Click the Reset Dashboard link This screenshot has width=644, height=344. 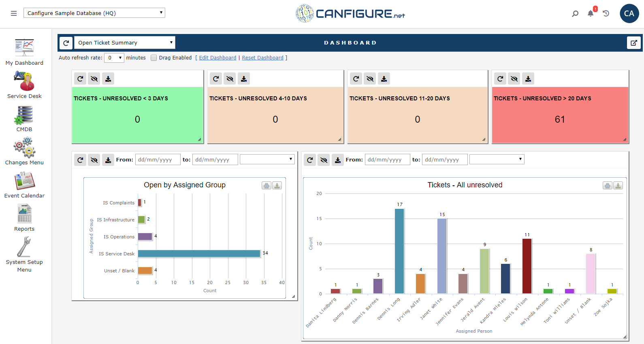click(262, 58)
